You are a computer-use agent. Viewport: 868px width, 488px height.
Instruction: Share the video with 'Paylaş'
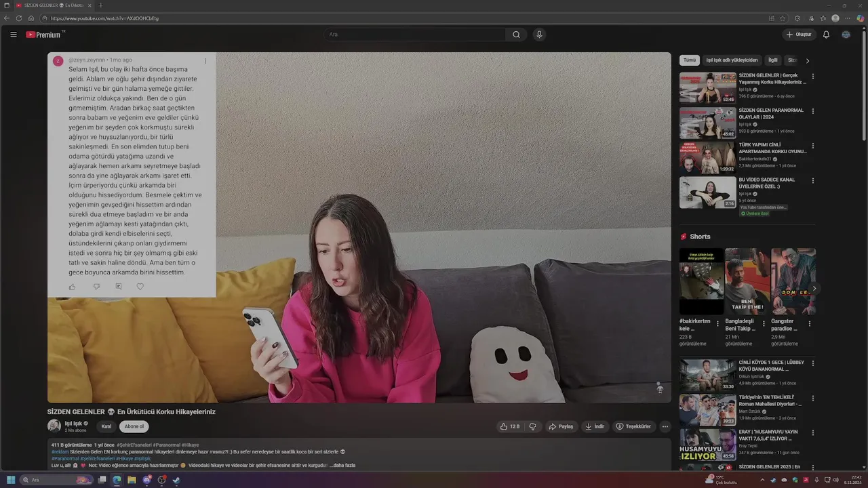click(x=561, y=426)
